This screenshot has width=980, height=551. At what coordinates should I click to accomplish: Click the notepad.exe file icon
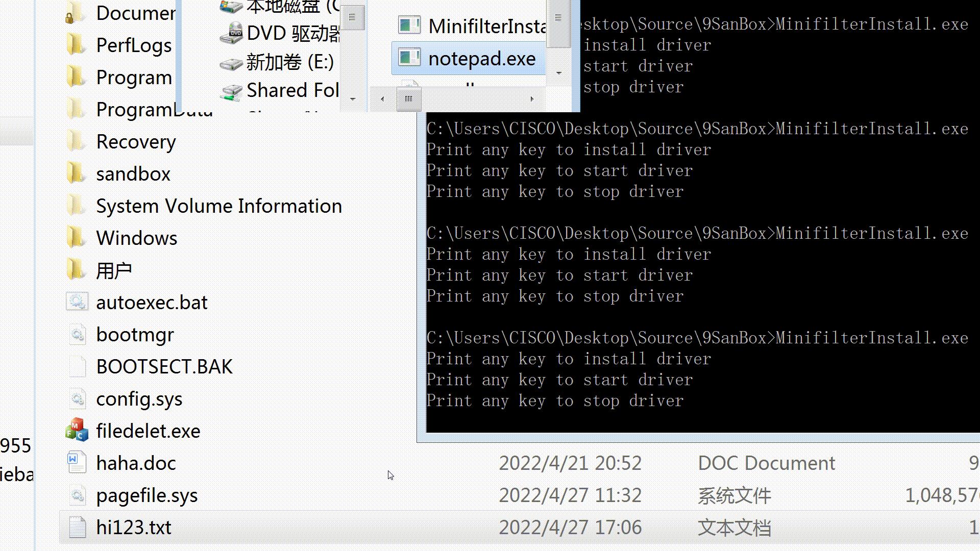pyautogui.click(x=409, y=58)
